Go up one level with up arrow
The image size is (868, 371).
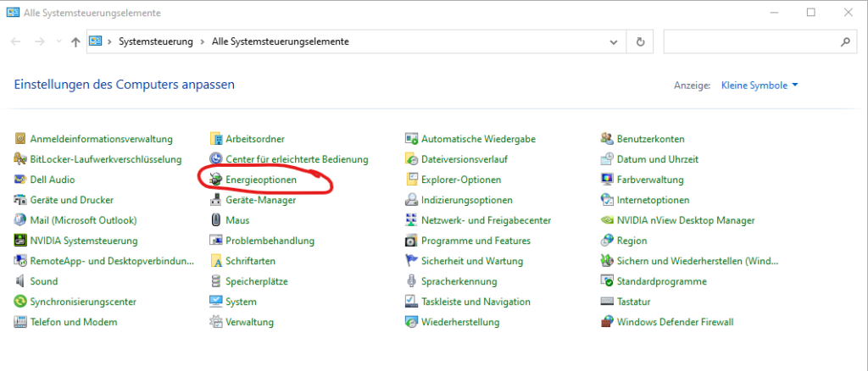75,42
